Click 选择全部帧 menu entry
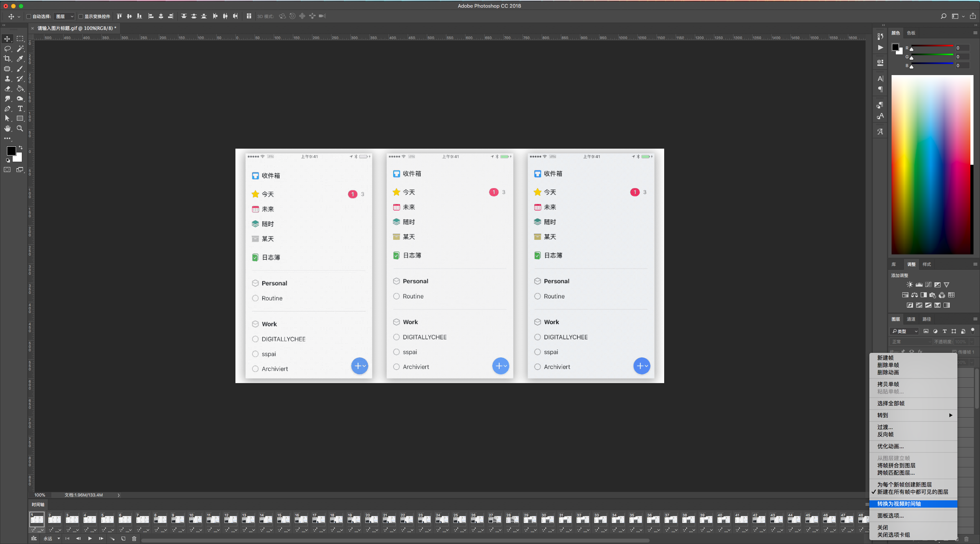This screenshot has width=980, height=544. point(891,403)
